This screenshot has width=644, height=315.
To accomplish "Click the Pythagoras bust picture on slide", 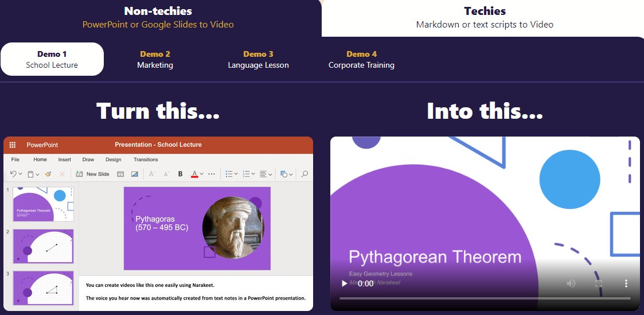I will click(x=233, y=227).
